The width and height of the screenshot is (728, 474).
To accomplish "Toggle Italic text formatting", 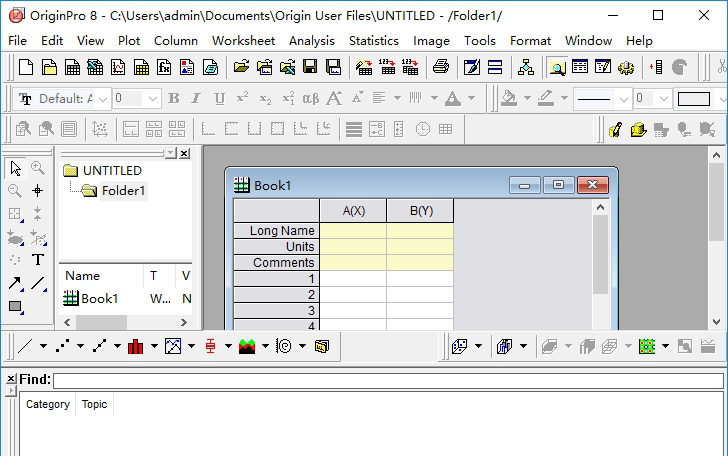I will pos(196,98).
